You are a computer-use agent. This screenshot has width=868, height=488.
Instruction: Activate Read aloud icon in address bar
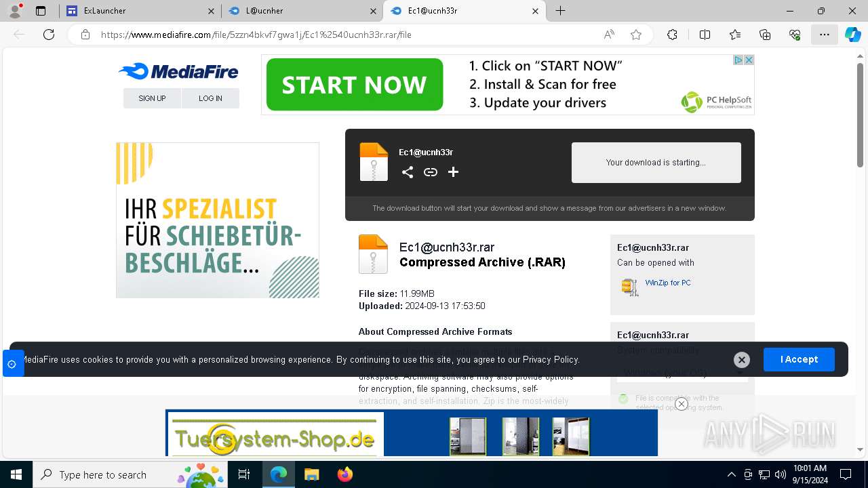tap(609, 35)
